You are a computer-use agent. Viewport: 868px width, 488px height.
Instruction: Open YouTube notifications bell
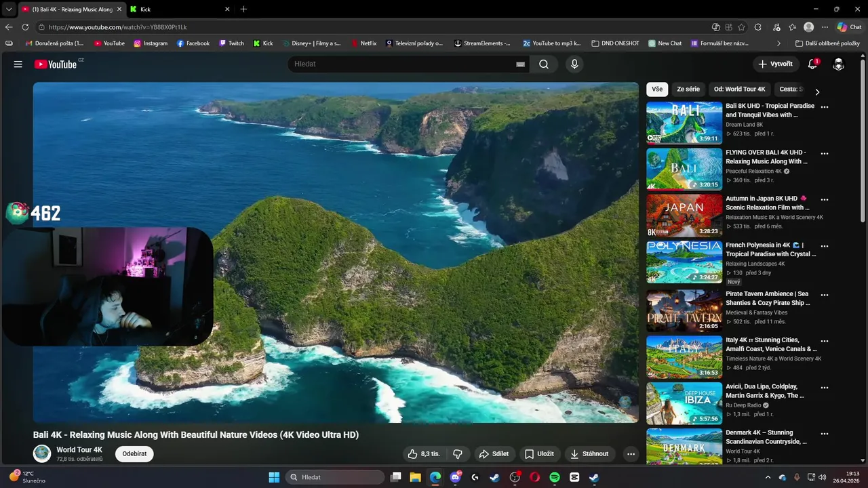coord(812,64)
